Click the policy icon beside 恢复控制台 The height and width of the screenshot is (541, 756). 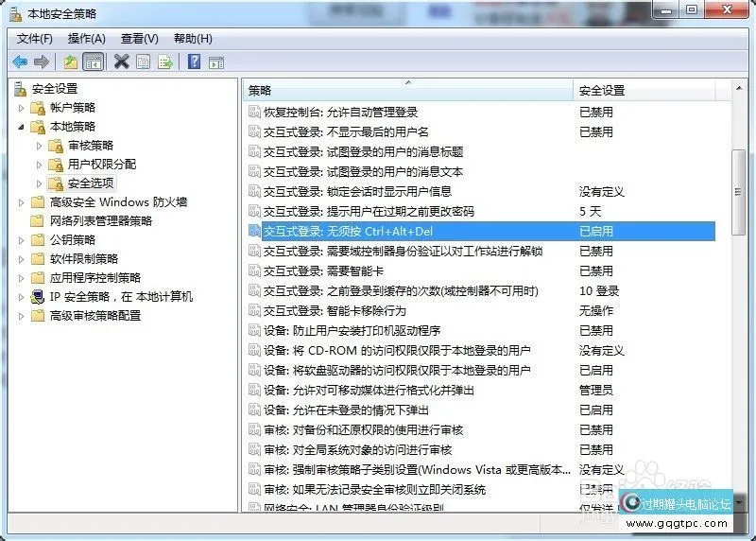254,112
